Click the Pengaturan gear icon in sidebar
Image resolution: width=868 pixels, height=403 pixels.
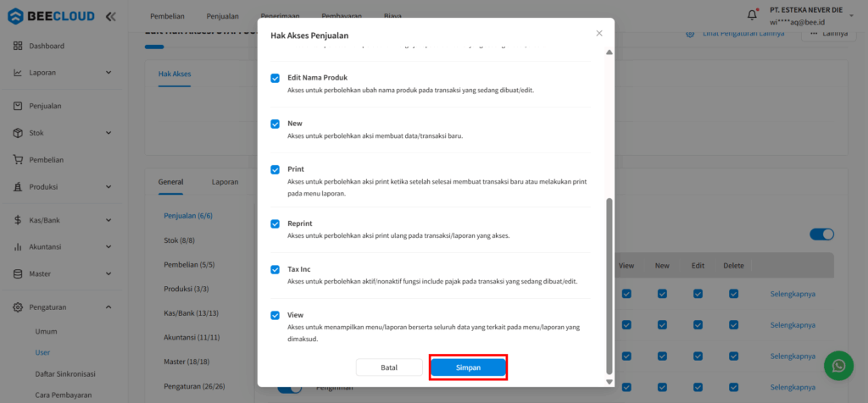[x=19, y=307]
